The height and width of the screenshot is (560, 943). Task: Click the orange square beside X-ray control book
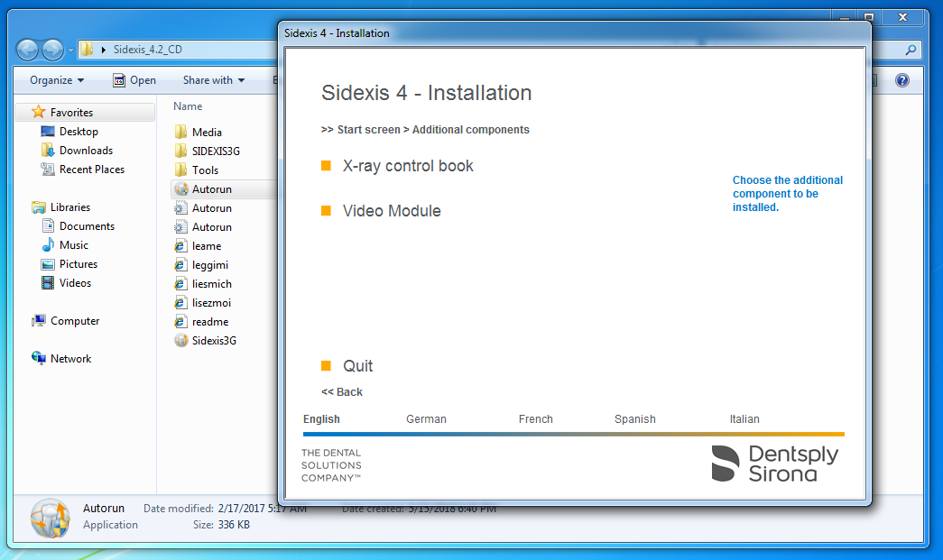tap(326, 166)
